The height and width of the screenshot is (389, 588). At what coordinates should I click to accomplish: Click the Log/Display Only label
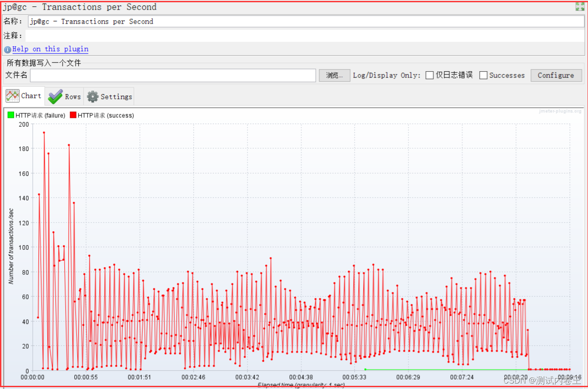pos(387,75)
